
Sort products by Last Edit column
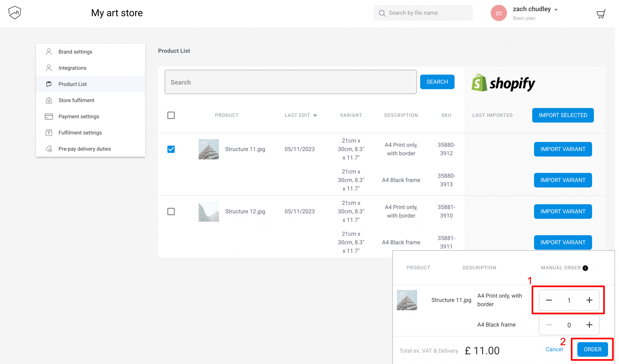(301, 115)
